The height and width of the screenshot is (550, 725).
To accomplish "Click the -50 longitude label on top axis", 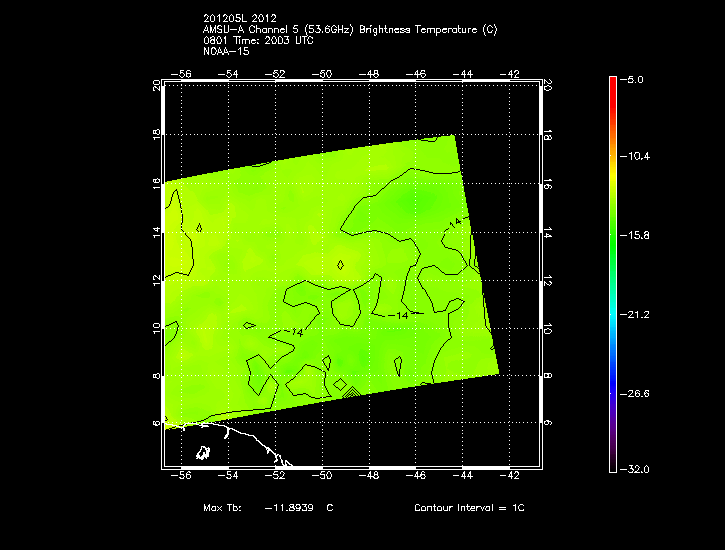I will [324, 74].
